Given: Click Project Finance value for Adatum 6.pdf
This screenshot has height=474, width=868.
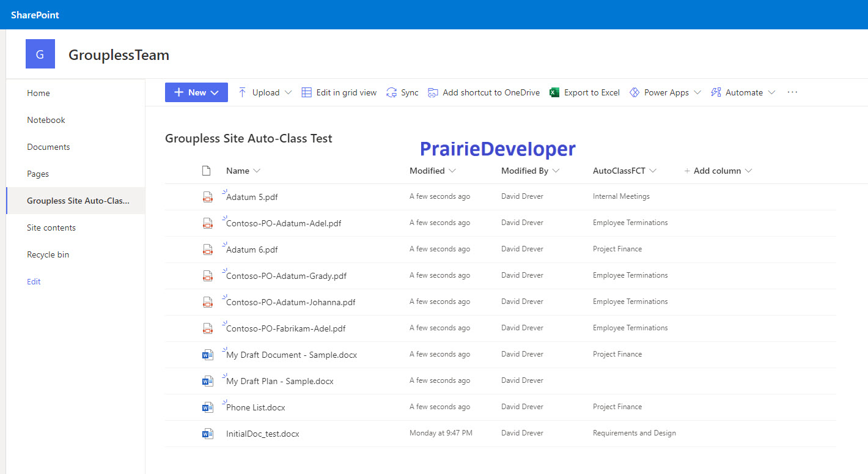Looking at the screenshot, I should [617, 249].
